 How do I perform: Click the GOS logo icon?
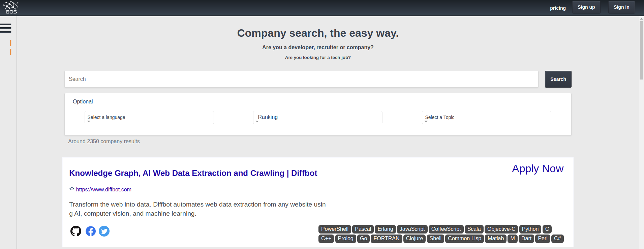tap(11, 7)
